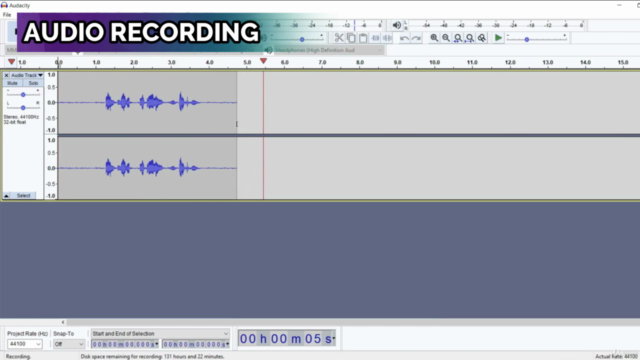
Task: Open the selection end time format arrow
Action: coord(227,344)
